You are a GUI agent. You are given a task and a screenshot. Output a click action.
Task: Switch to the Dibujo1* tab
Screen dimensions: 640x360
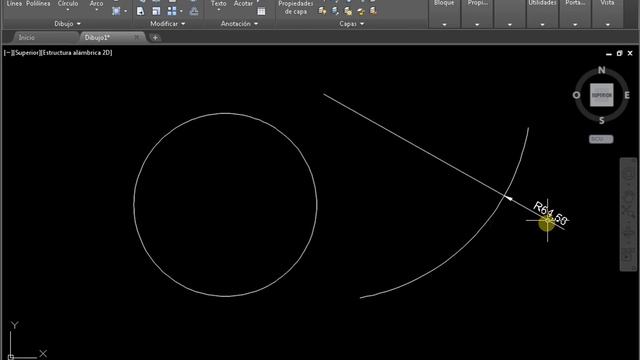point(97,38)
